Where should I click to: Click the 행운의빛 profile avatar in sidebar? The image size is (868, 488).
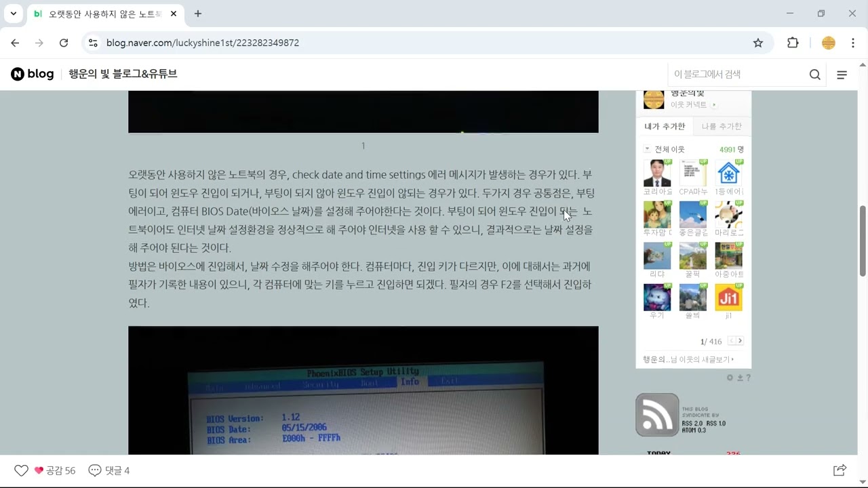pos(654,99)
